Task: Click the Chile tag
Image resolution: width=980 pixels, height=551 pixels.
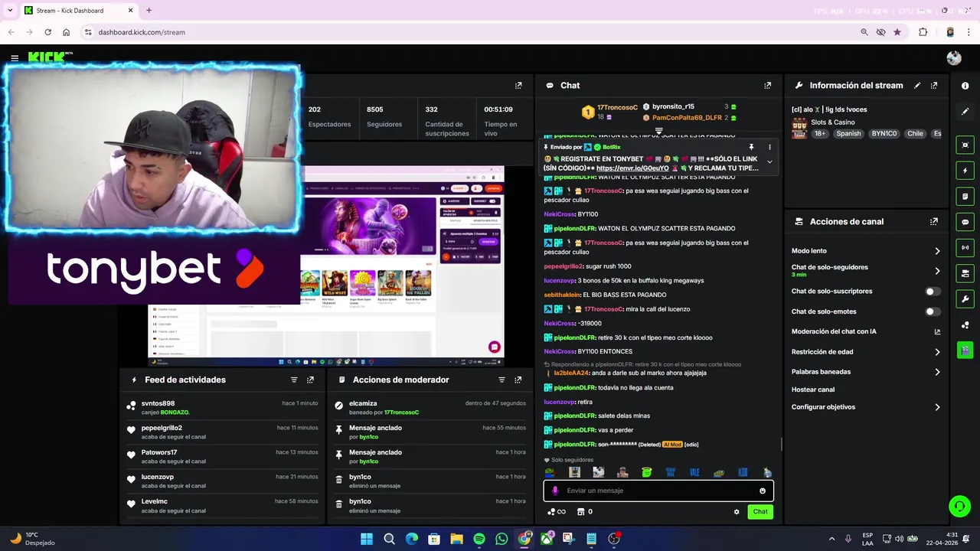Action: [915, 133]
